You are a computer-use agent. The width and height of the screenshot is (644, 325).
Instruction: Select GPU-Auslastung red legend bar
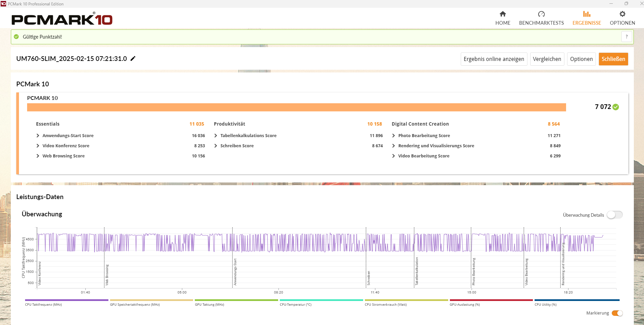pyautogui.click(x=491, y=300)
